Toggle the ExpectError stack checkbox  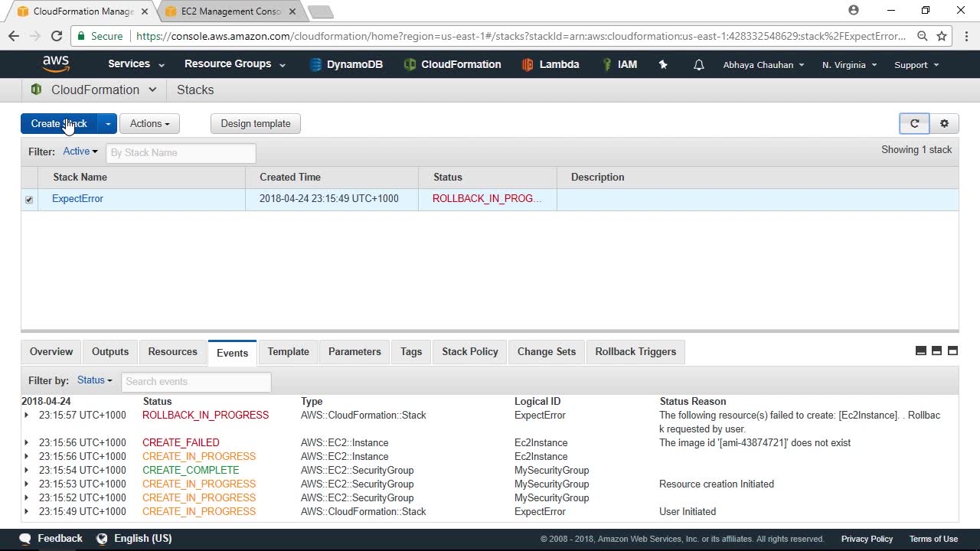pyautogui.click(x=29, y=200)
